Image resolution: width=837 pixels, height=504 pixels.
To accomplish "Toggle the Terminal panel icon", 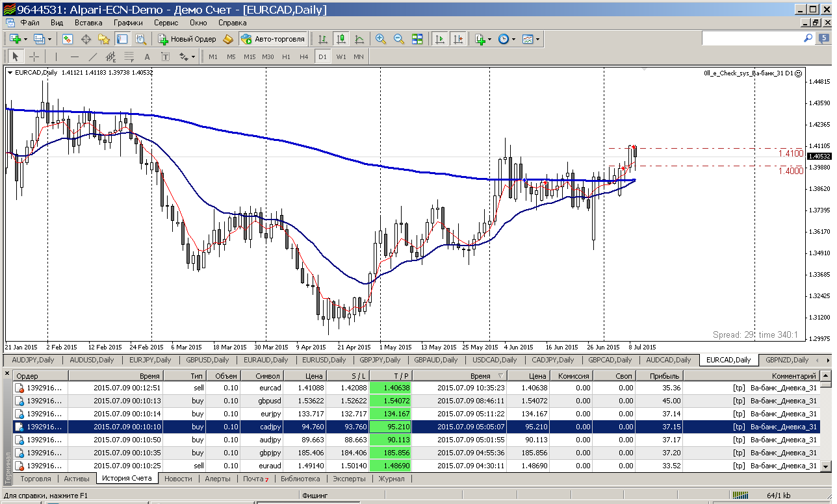I will click(x=122, y=39).
